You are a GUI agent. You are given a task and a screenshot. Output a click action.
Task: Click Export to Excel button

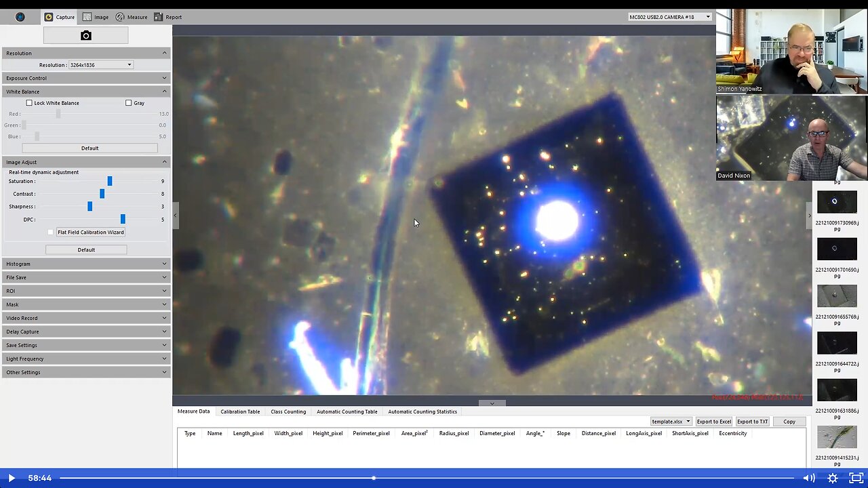tap(714, 422)
